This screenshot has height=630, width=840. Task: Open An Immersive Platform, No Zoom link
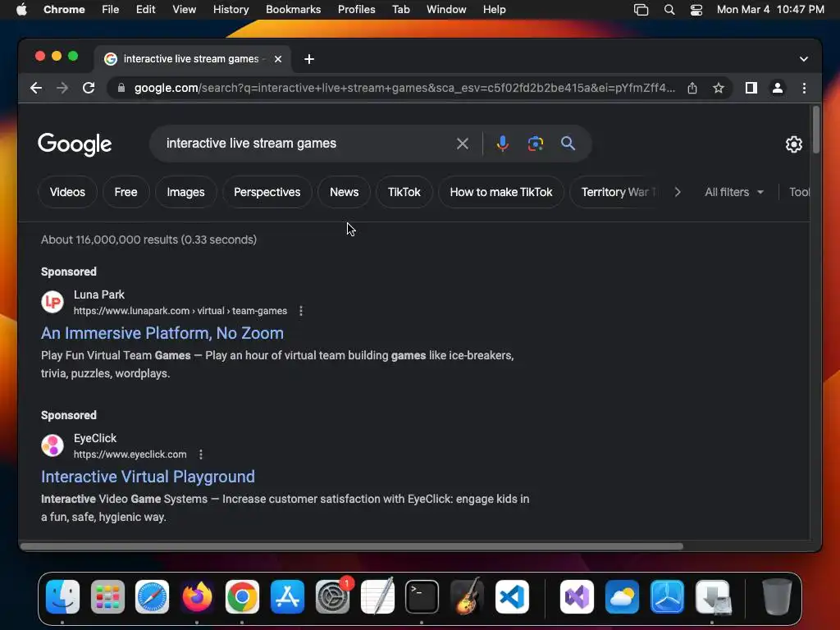[x=162, y=333]
